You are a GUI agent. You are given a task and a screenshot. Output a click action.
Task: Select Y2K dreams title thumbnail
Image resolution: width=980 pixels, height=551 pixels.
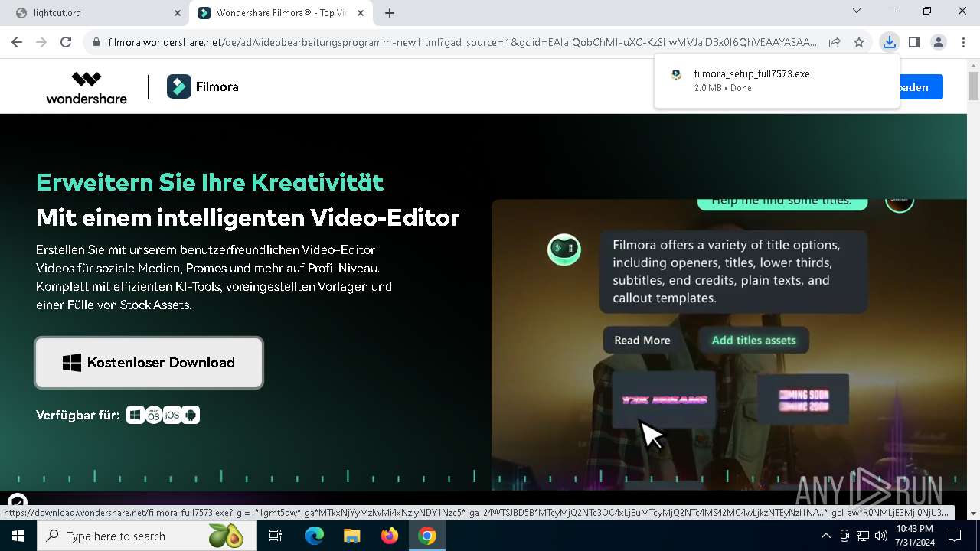coord(665,399)
